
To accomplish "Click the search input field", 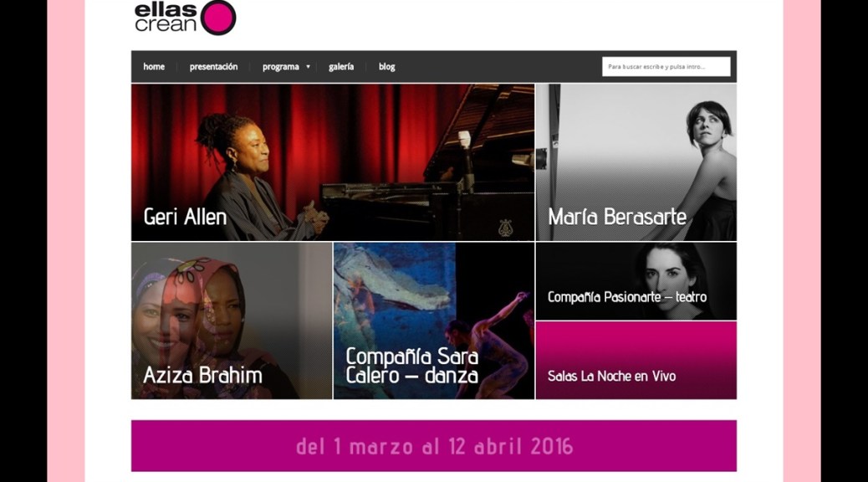I will [666, 66].
